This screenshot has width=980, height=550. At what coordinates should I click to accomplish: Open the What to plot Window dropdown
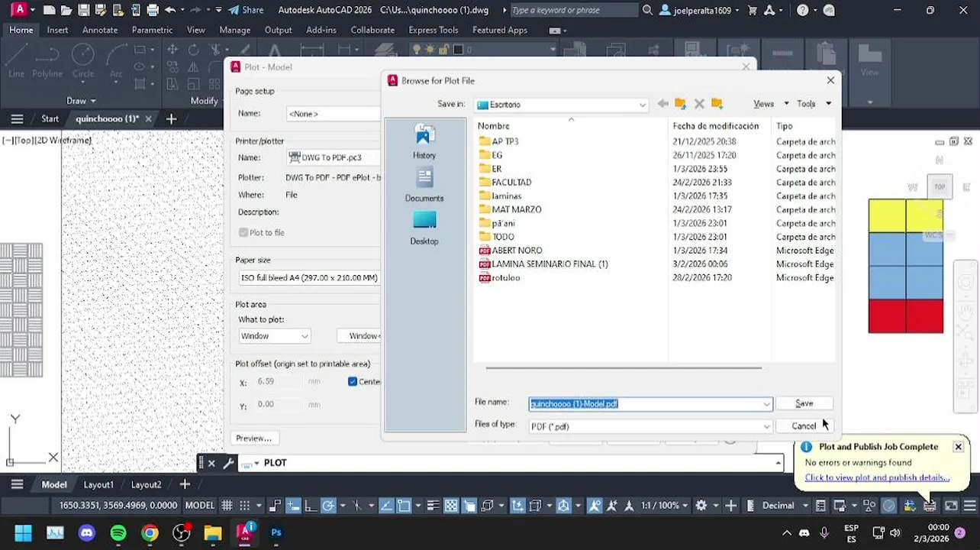[x=274, y=336]
